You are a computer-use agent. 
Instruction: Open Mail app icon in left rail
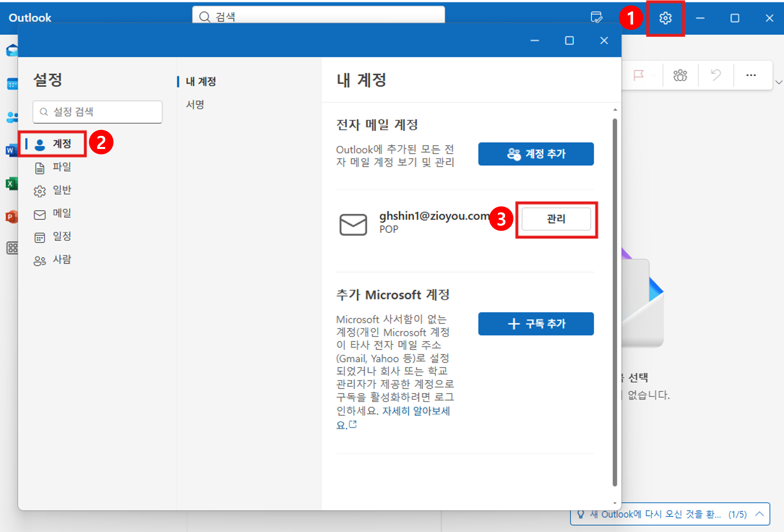tap(12, 51)
